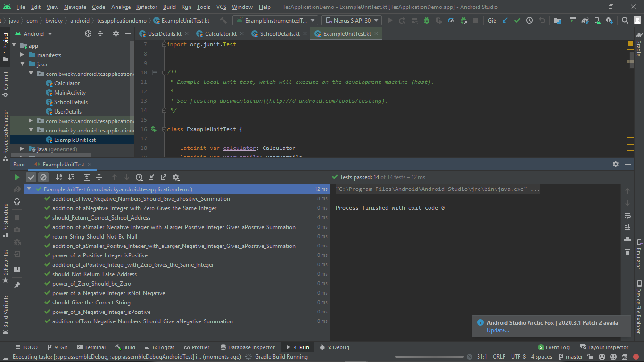Fold the doc comment at line 10

coord(164,73)
